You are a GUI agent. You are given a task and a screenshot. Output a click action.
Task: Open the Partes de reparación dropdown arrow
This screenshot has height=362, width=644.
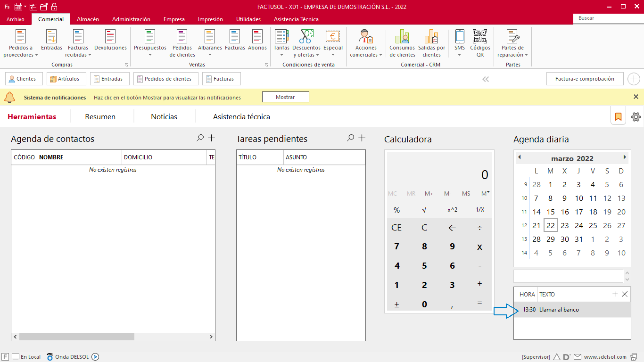coord(526,55)
